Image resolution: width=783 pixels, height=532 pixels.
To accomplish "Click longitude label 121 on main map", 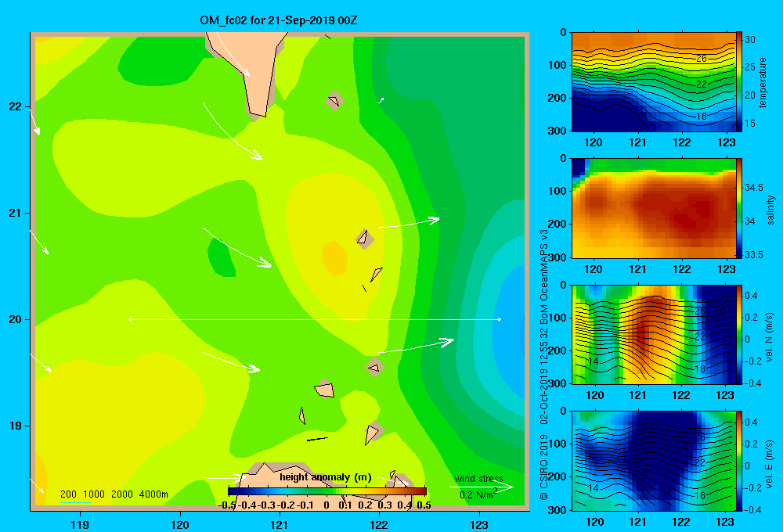I will (280, 524).
